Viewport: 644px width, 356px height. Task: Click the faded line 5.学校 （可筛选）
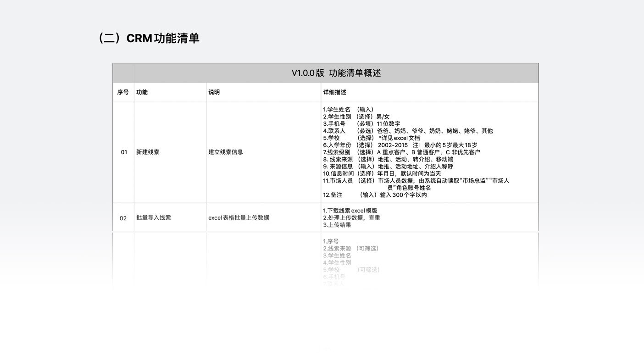[x=352, y=269]
